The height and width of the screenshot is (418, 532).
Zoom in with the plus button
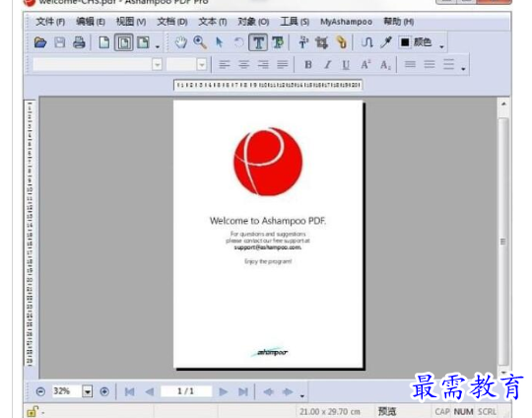click(x=104, y=391)
